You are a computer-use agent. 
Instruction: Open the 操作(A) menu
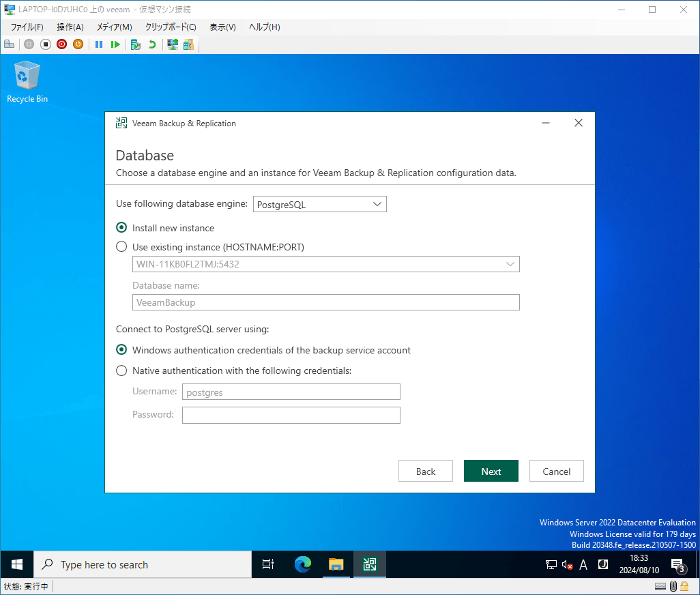[70, 27]
